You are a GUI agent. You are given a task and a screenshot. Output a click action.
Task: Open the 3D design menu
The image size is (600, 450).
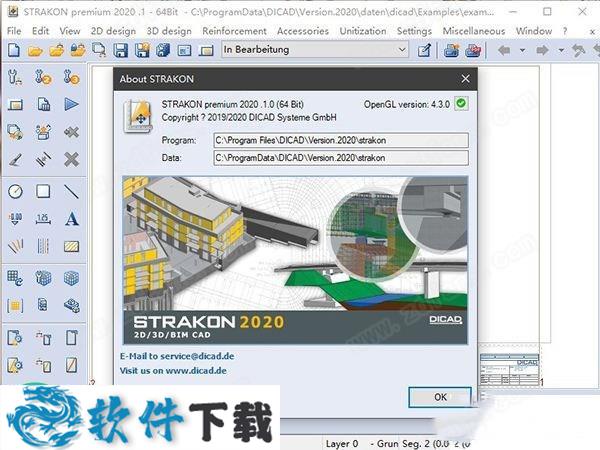click(169, 31)
